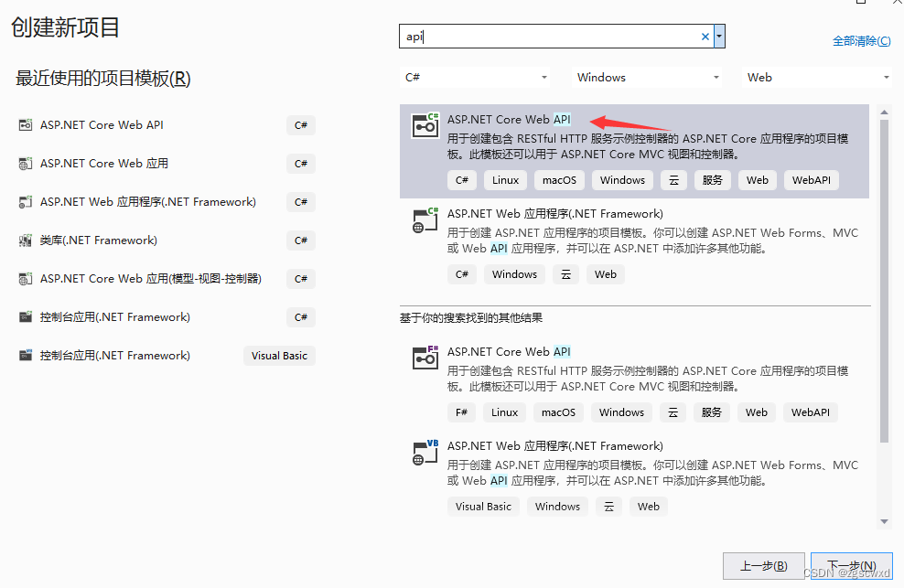Open the C# language filter dropdown
The width and height of the screenshot is (904, 588).
[x=475, y=77]
